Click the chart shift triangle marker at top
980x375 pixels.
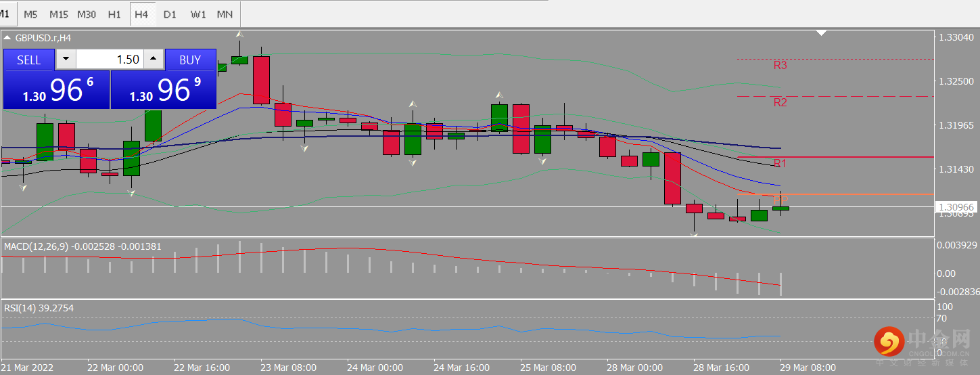coord(822,32)
